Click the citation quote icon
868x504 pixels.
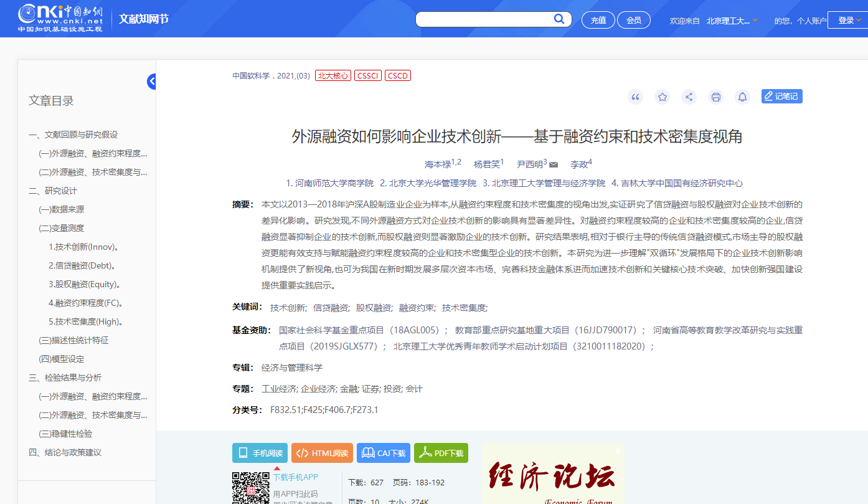tap(635, 97)
